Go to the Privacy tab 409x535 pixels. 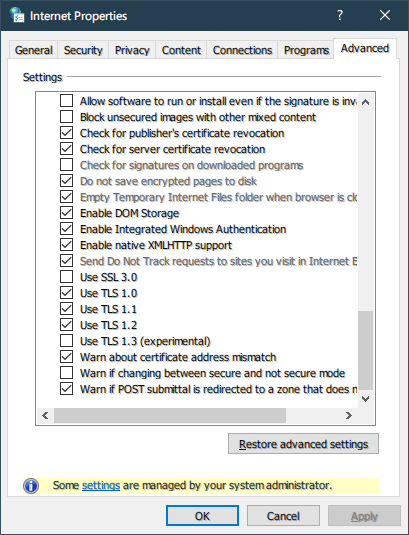click(132, 50)
